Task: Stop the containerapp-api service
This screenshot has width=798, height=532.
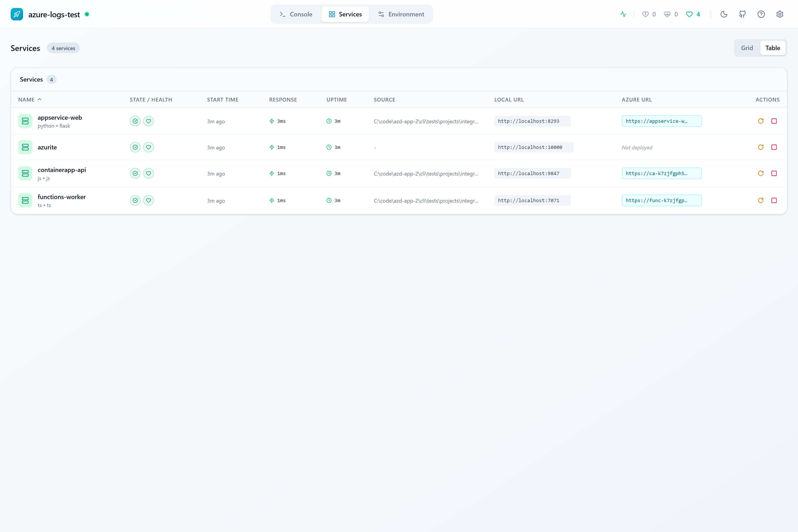Action: [774, 173]
